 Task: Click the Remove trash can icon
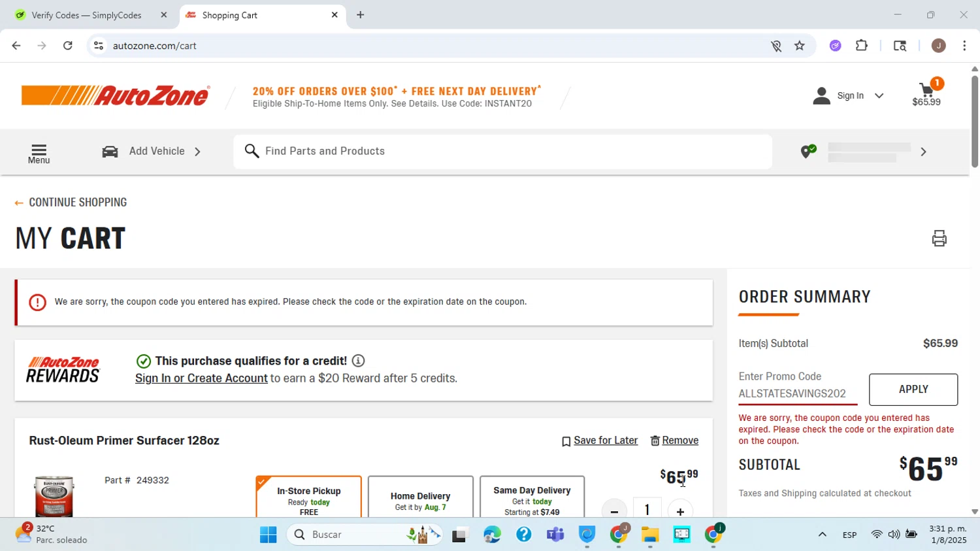click(x=655, y=441)
